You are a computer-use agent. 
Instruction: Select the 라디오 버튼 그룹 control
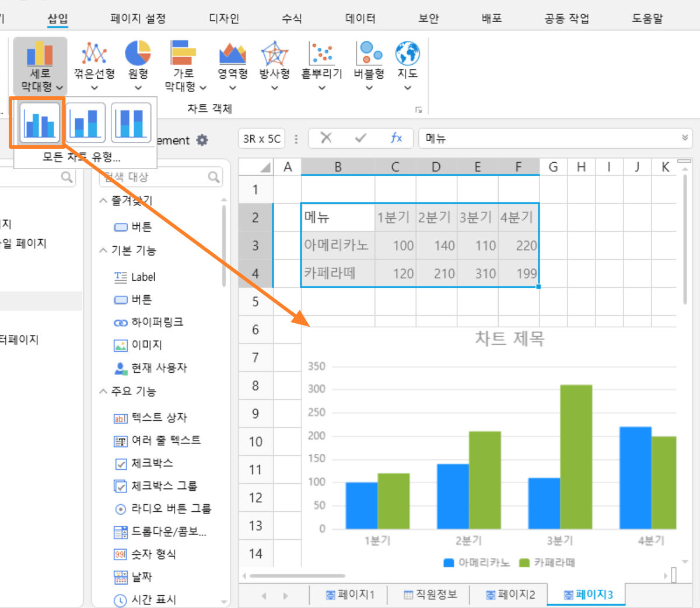coord(163,509)
